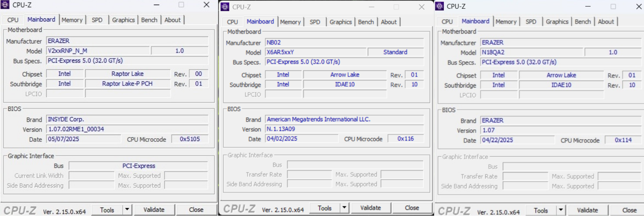Image resolution: width=644 pixels, height=216 pixels.
Task: Open Bench tab in left window
Action: [x=149, y=20]
